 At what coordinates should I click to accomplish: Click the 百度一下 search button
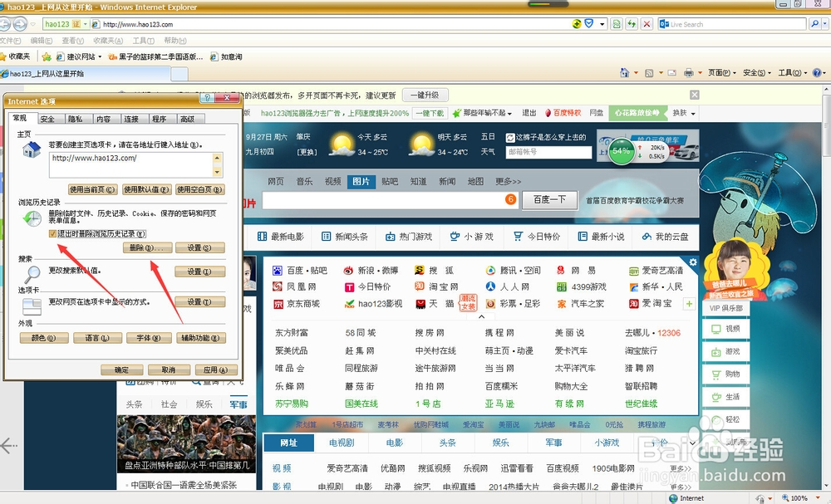tap(549, 199)
